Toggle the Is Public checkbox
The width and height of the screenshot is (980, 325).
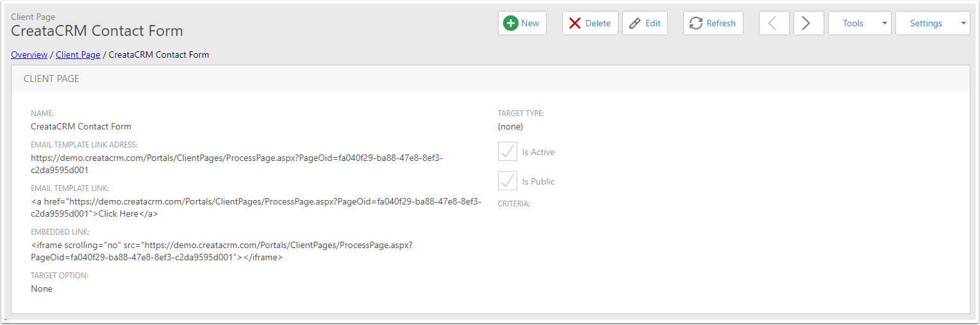coord(508,181)
